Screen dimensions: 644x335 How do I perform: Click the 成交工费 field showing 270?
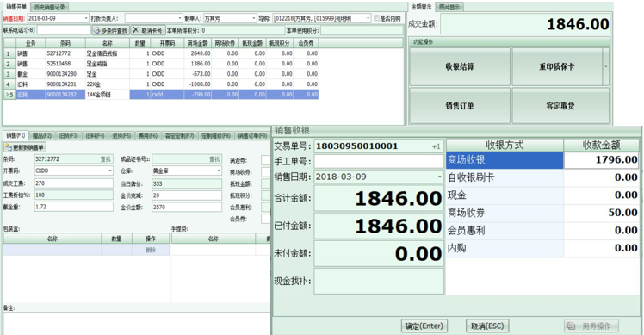tap(74, 183)
